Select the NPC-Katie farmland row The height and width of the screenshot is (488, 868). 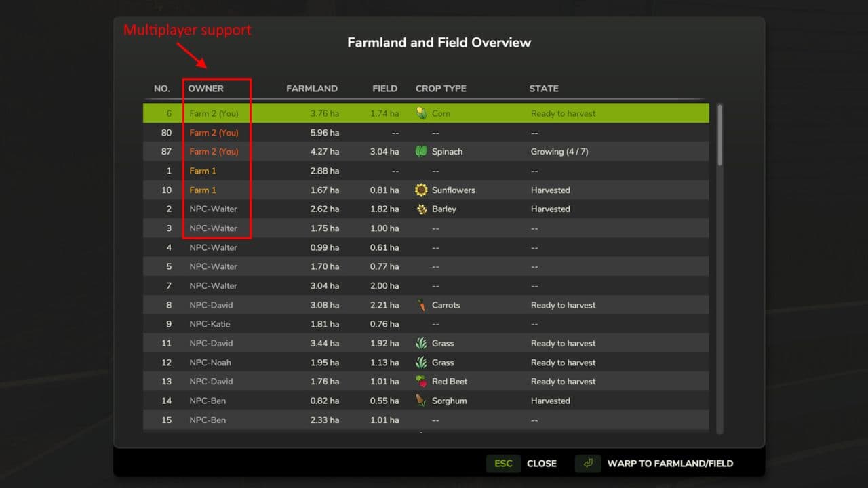[426, 324]
